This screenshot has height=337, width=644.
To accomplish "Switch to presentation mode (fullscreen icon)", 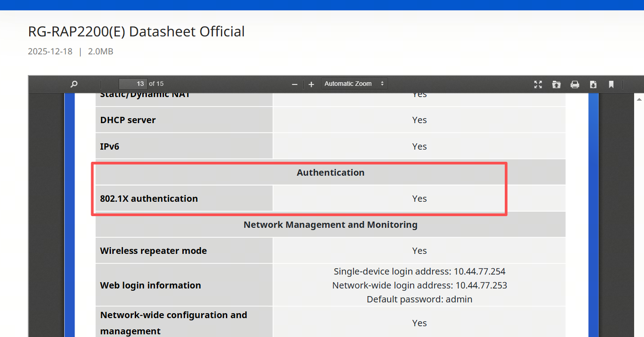I will (x=538, y=84).
